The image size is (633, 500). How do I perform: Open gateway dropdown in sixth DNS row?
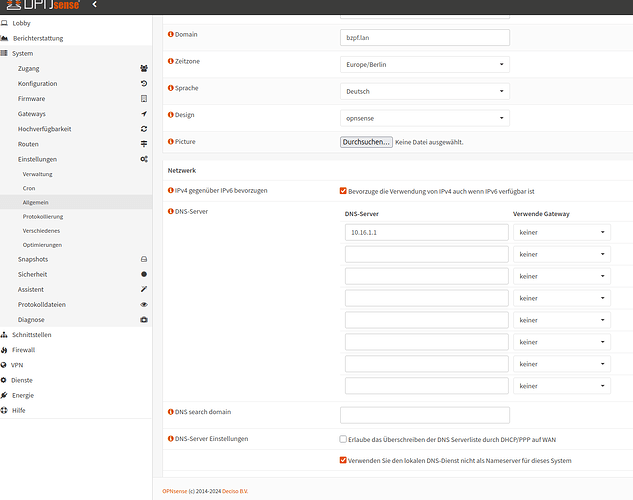point(562,342)
